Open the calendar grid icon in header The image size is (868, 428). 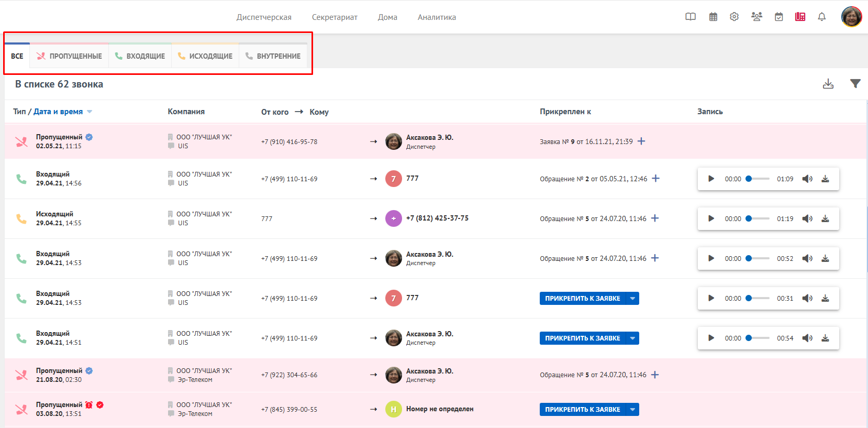713,17
